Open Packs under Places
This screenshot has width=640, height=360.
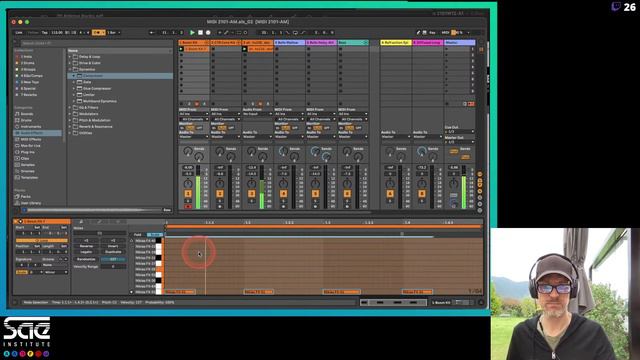click(25, 196)
